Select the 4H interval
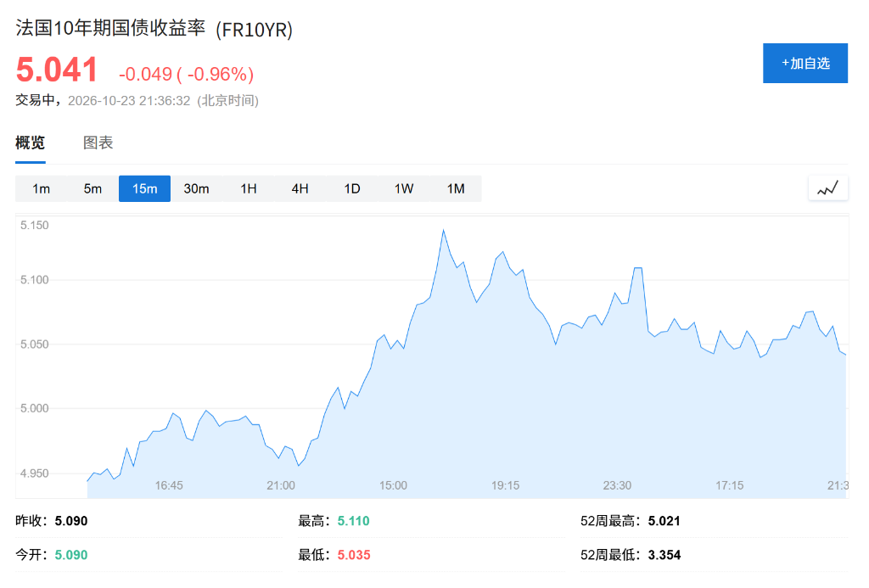Viewport: 869px width, 588px height. [x=300, y=188]
